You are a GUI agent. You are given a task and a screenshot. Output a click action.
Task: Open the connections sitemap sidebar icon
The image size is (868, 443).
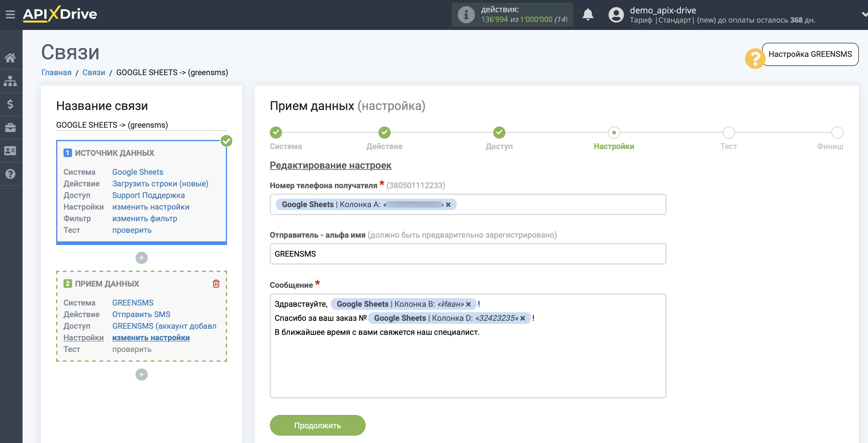pos(10,81)
